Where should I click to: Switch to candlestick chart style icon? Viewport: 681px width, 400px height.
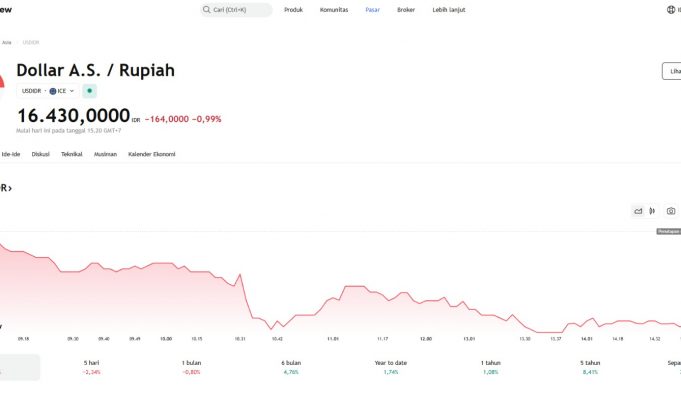tap(653, 211)
